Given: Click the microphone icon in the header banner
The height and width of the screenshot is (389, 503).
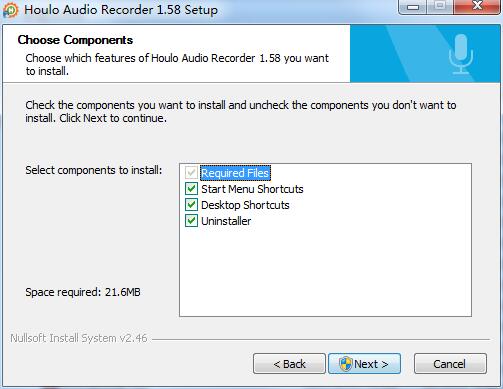Looking at the screenshot, I should [461, 54].
